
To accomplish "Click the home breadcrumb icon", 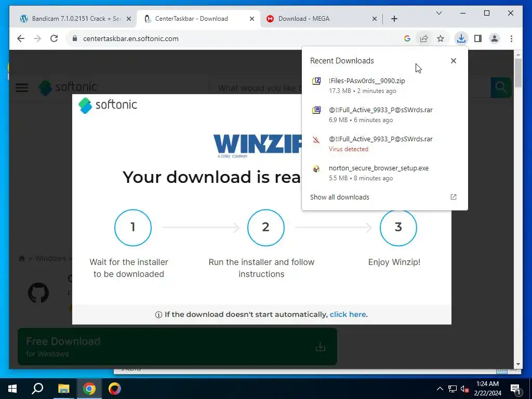I will [x=22, y=259].
